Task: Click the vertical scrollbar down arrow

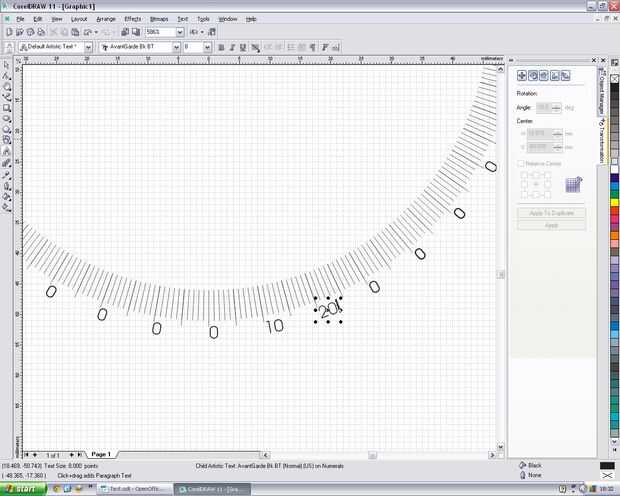Action: [x=501, y=447]
